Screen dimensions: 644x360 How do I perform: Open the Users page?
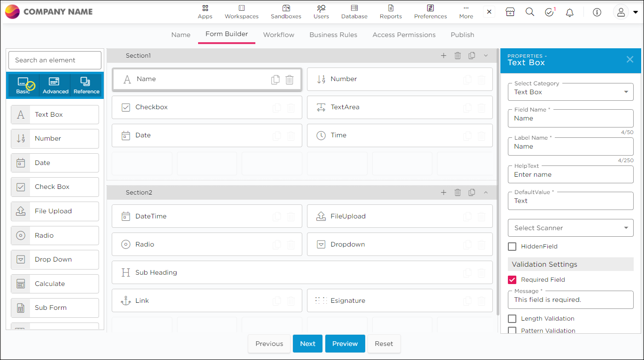[x=321, y=12]
